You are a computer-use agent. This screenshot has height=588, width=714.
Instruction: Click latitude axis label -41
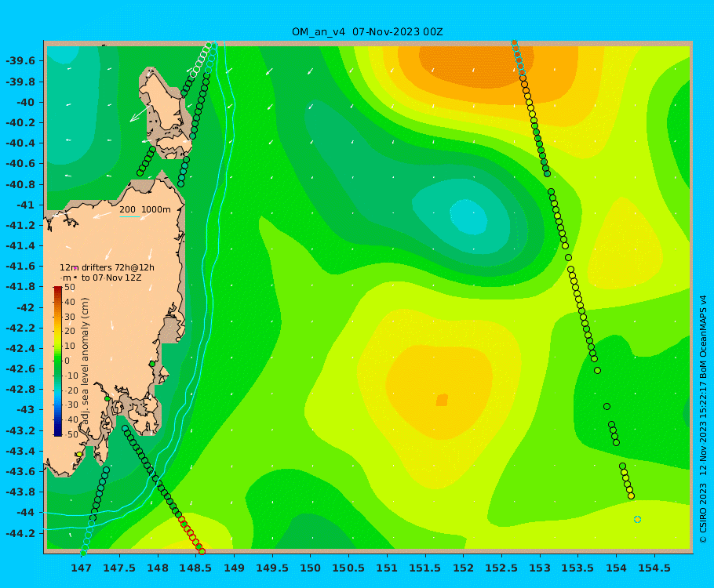[x=25, y=205]
